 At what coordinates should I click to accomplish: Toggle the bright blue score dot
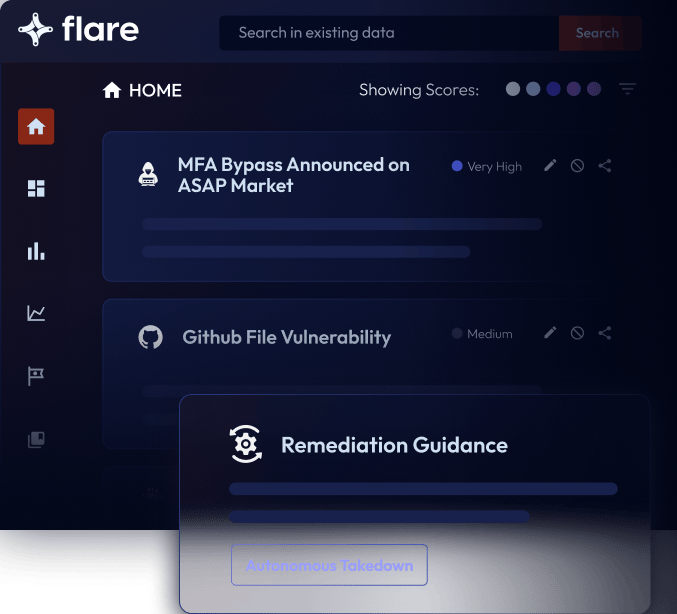click(x=553, y=89)
